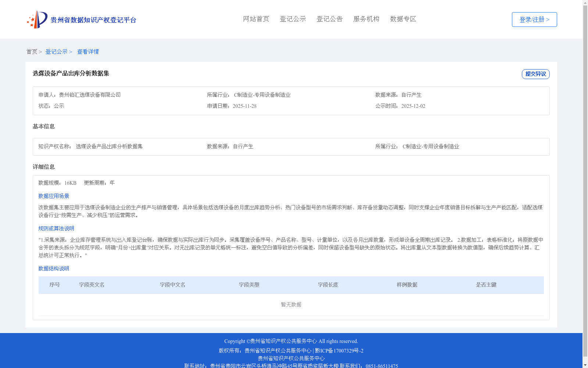Click the 数据规模 16KB value
588x368 pixels.
[x=71, y=183]
